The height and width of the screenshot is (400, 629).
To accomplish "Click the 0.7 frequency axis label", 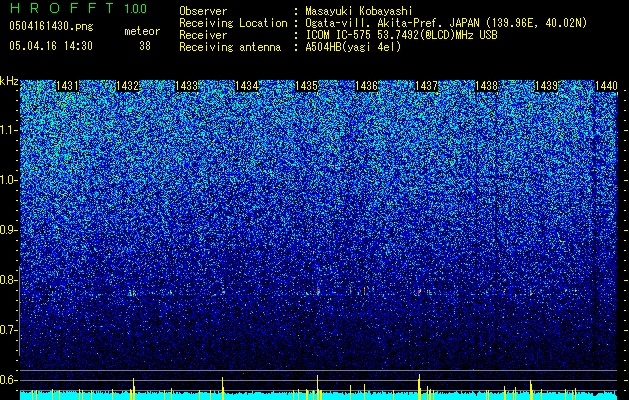I will click(9, 330).
